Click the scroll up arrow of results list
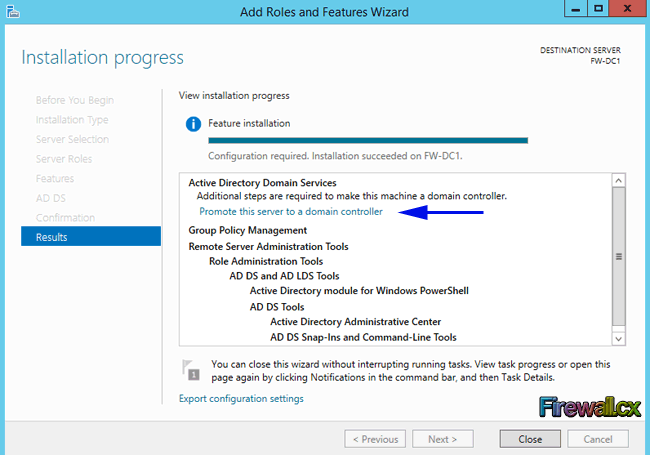Image resolution: width=650 pixels, height=455 pixels. click(618, 180)
